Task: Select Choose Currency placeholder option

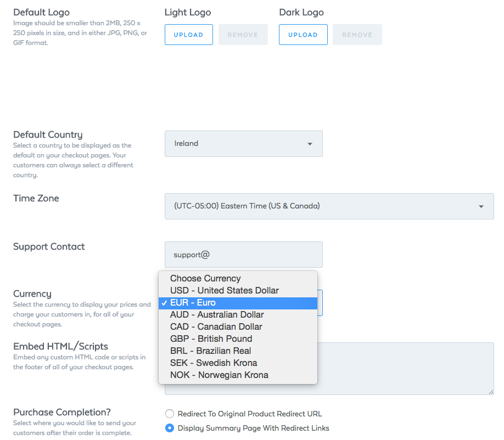Action: pyautogui.click(x=238, y=278)
